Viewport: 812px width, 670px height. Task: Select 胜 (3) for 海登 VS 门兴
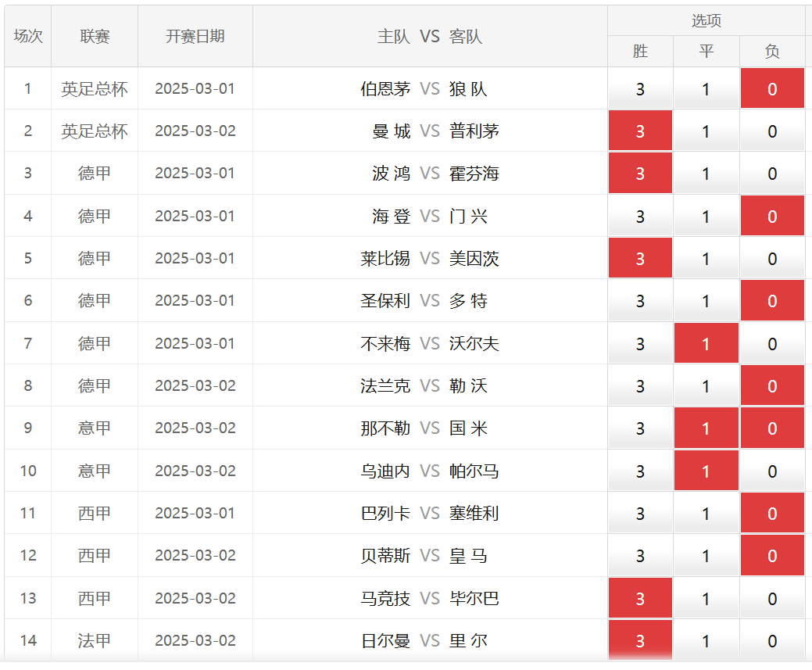pos(640,216)
